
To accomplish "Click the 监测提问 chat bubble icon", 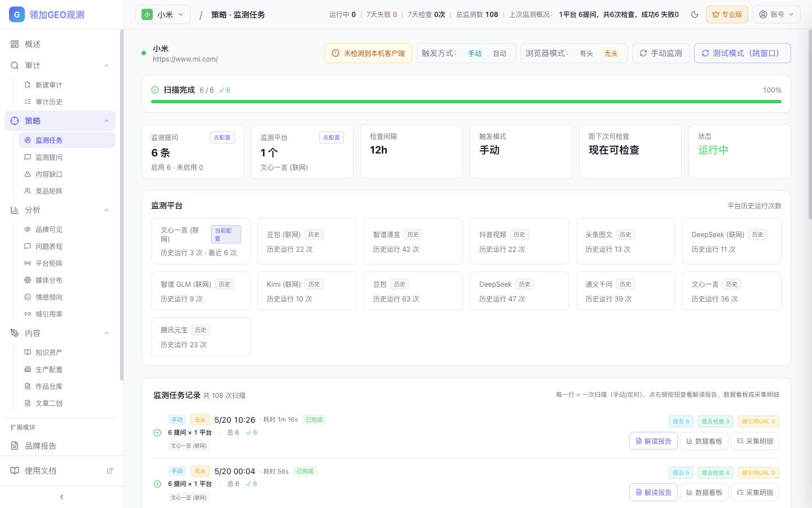I will (28, 157).
